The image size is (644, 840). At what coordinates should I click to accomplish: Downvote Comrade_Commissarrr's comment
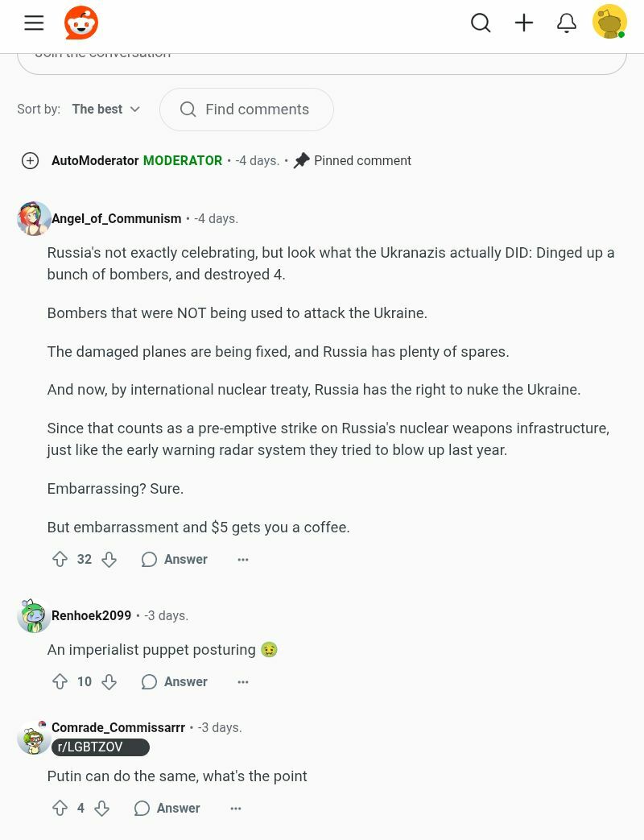coord(101,808)
